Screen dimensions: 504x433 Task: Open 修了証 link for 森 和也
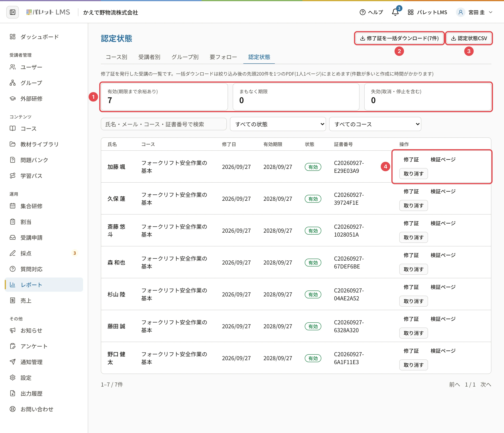tap(411, 255)
